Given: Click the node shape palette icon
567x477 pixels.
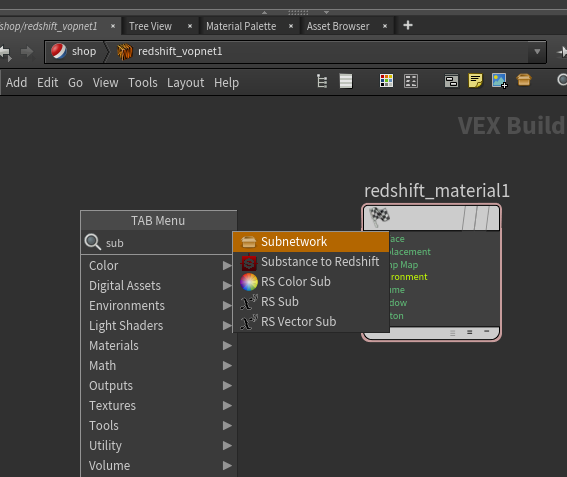Looking at the screenshot, I should click(411, 81).
